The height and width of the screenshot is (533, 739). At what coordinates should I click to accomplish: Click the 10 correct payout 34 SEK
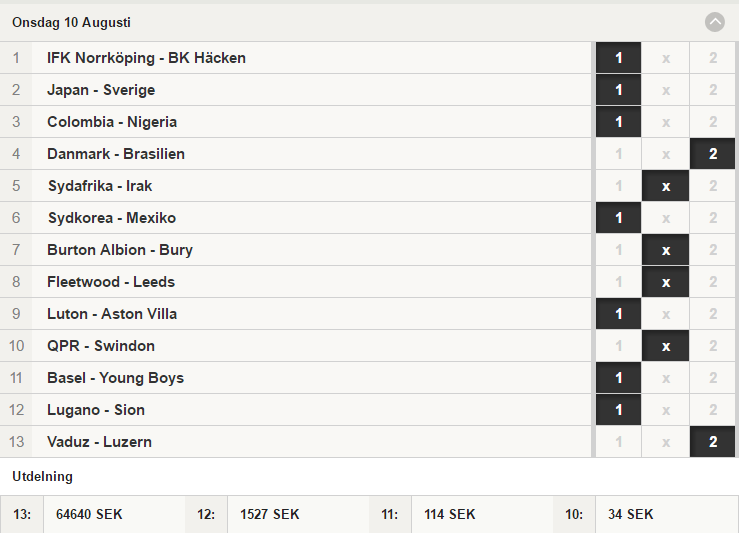coord(631,514)
